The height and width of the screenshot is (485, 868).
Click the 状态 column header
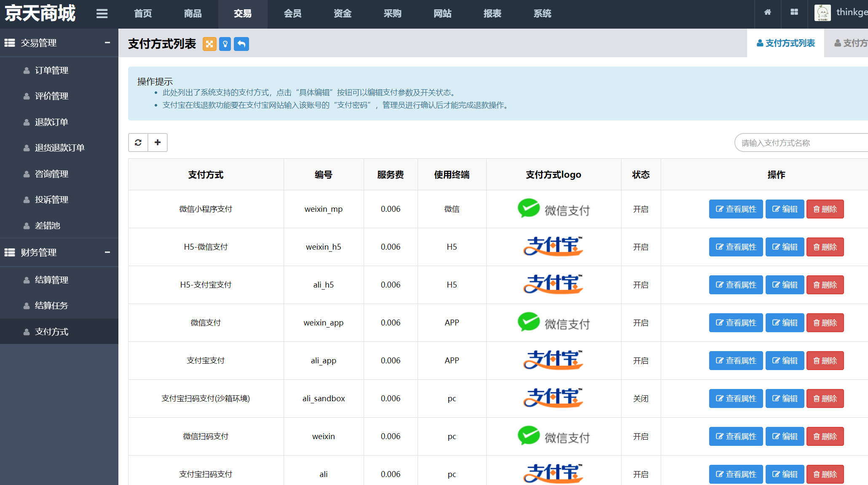pos(640,175)
